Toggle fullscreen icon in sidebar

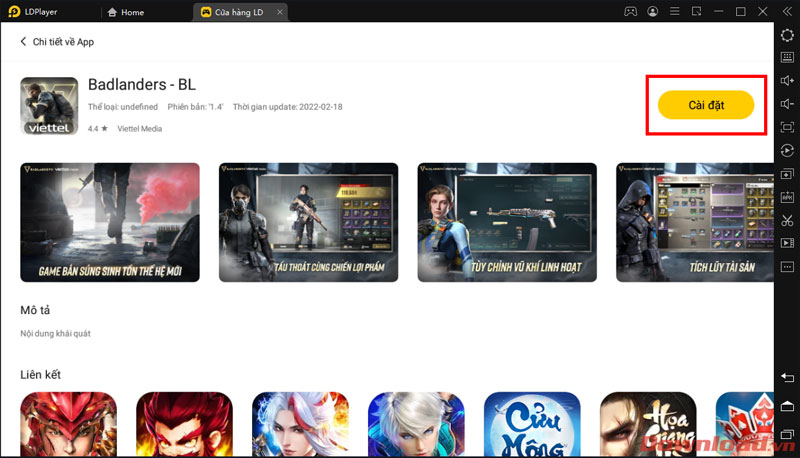[x=787, y=127]
